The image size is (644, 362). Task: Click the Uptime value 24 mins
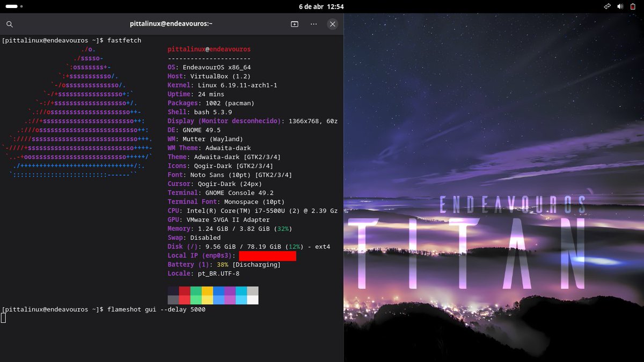pyautogui.click(x=211, y=94)
